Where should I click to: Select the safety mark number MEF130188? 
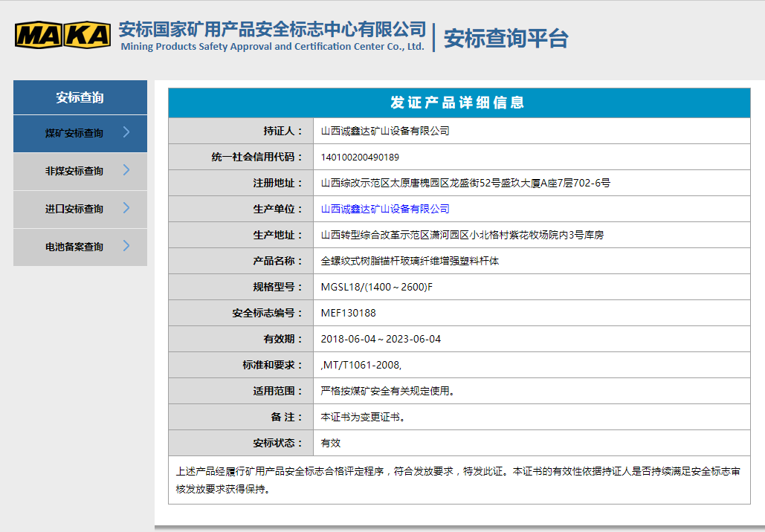point(348,313)
